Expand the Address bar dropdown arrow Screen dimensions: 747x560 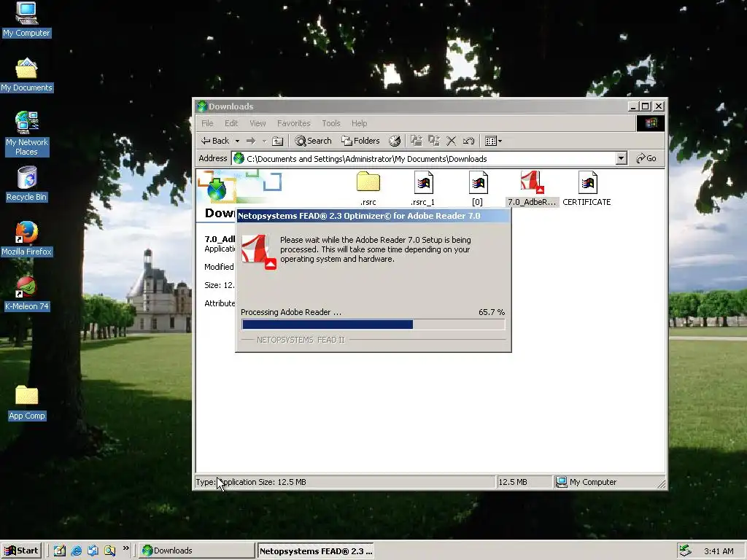coord(621,158)
